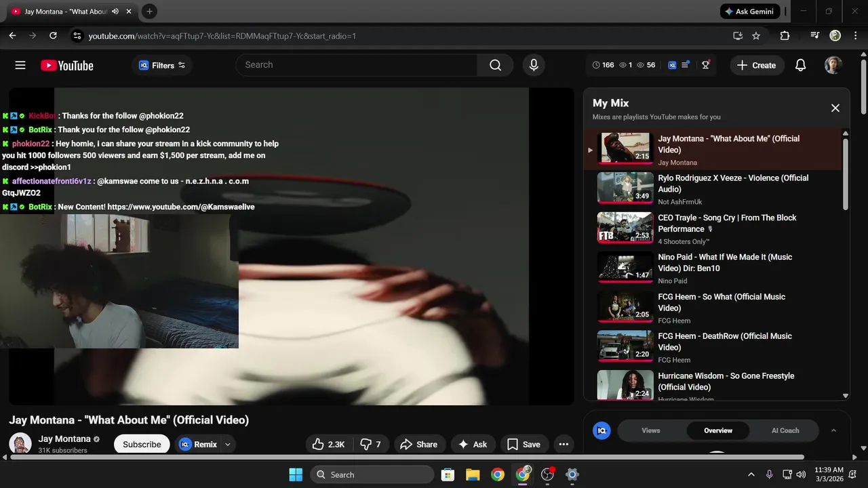Viewport: 868px width, 488px height.
Task: Open Chrome extensions puzzle icon
Action: 785,35
